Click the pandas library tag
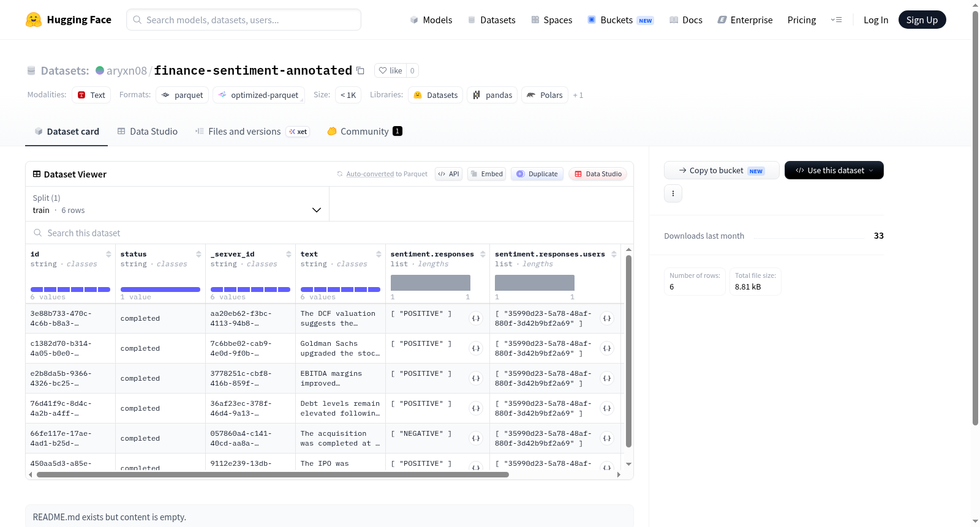This screenshot has height=527, width=980. [x=492, y=95]
